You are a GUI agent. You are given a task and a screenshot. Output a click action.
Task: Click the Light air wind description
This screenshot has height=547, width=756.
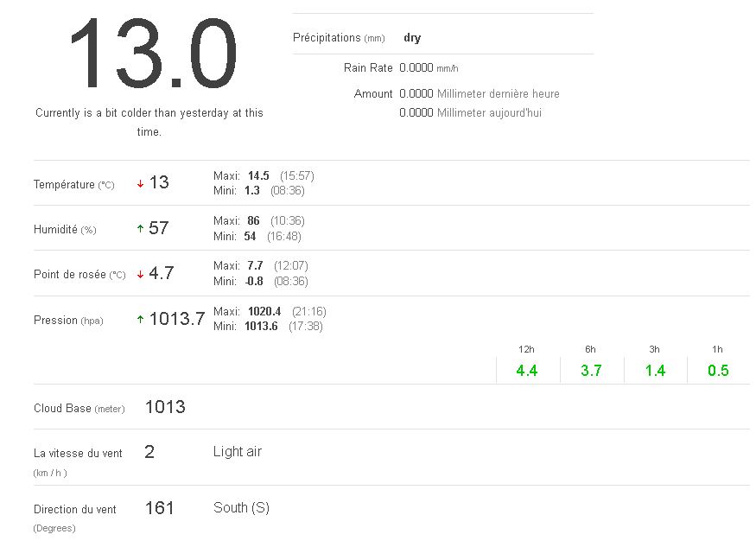238,452
